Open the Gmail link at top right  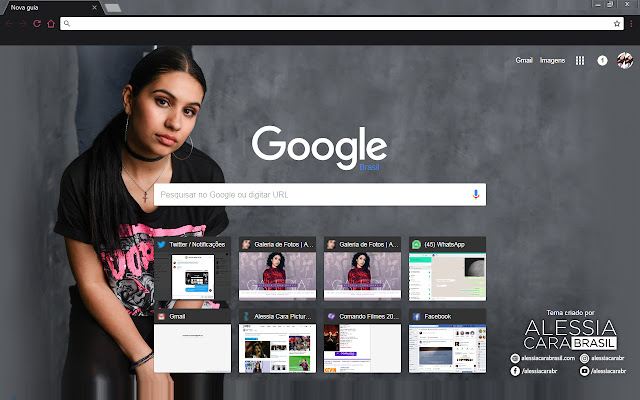tap(524, 60)
